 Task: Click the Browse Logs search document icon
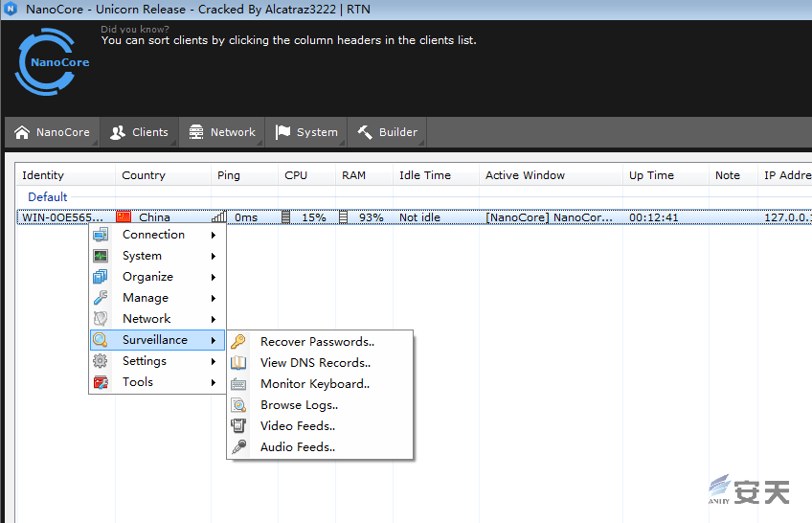(x=238, y=405)
